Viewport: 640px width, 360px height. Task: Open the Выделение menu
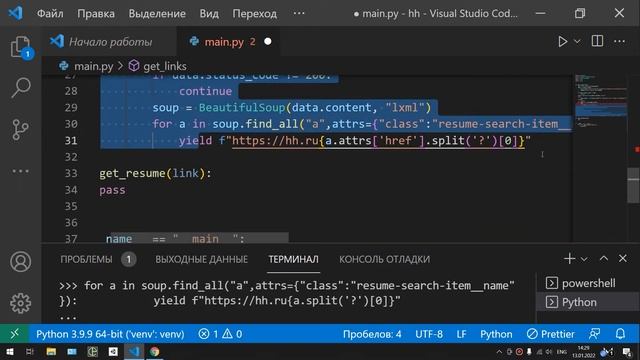[157, 13]
